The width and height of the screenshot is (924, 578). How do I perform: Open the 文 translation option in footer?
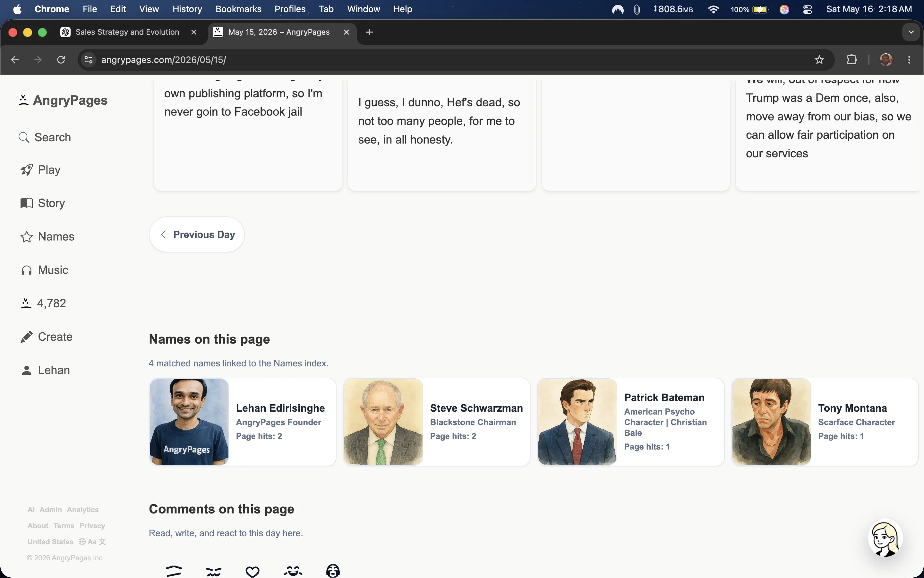(102, 542)
